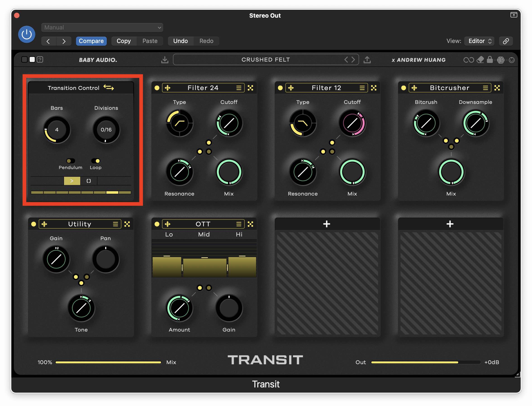Toggle Utility module enable dot

coord(33,224)
